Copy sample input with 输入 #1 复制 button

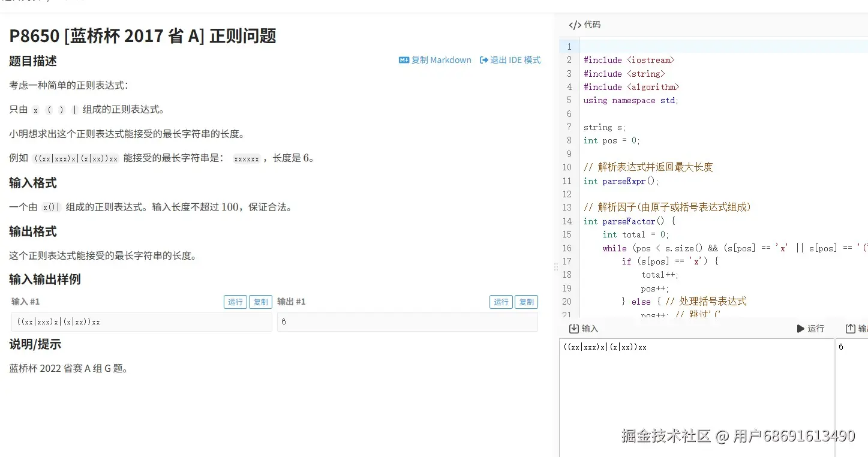(260, 302)
